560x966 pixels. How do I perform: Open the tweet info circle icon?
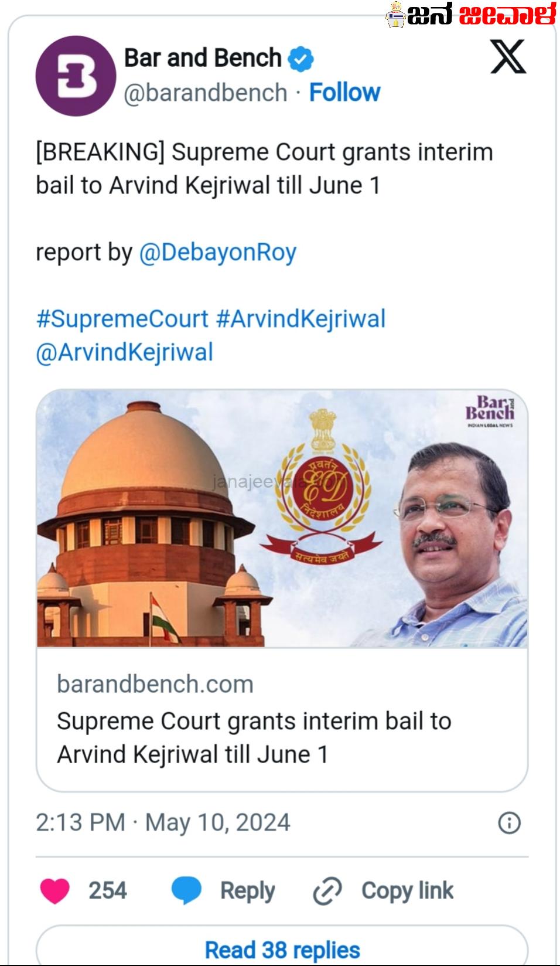[509, 823]
